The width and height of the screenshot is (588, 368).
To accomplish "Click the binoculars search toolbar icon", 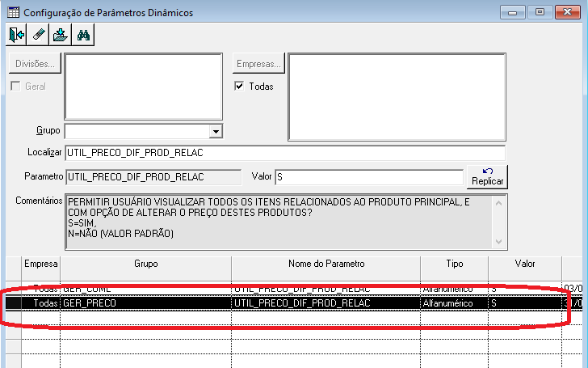I will pos(83,35).
